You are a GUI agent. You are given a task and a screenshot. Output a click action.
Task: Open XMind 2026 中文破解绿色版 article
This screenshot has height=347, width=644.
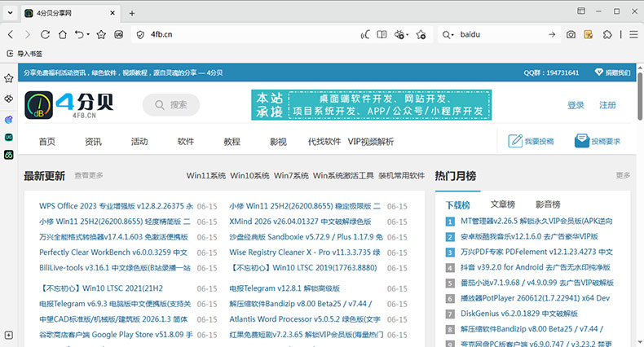point(300,222)
